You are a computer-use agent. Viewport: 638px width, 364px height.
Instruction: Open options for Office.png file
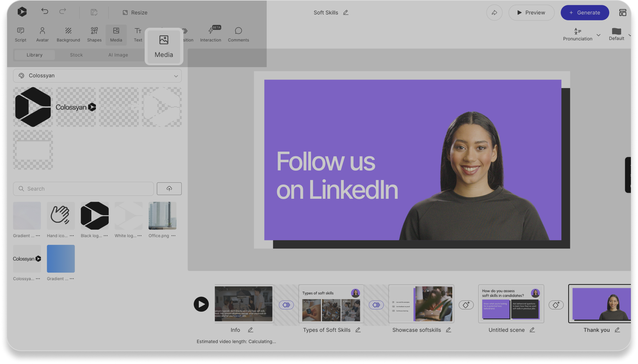(173, 236)
